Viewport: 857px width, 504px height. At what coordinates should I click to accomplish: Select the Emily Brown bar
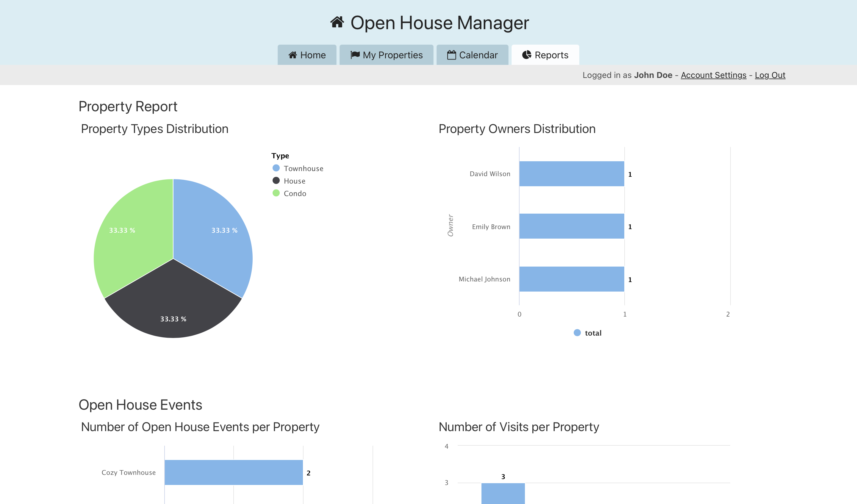click(571, 226)
